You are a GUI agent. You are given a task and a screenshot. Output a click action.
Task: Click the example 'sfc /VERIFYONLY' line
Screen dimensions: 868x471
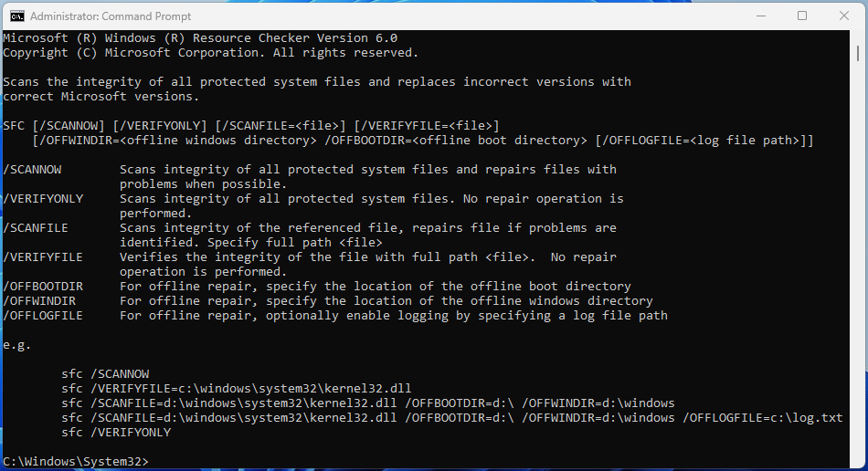point(116,433)
